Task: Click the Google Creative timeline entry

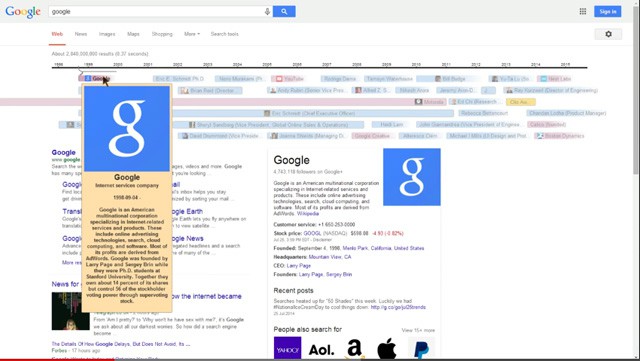Action: (x=373, y=136)
